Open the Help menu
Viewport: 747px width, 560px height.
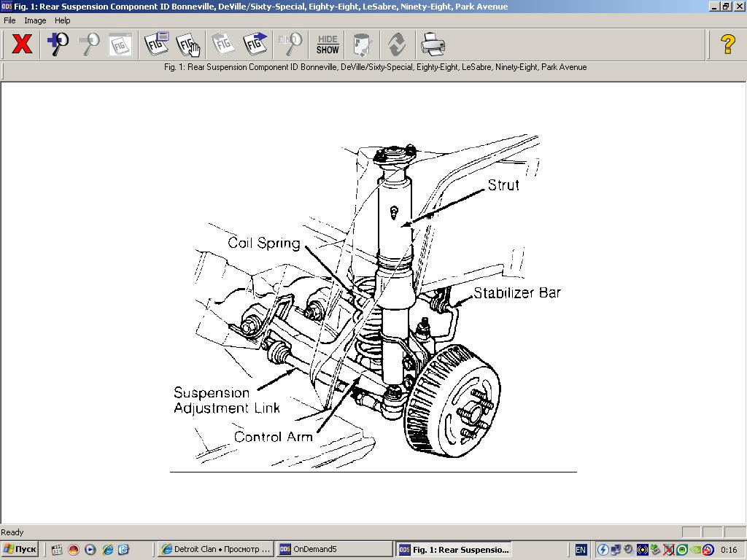tap(63, 20)
